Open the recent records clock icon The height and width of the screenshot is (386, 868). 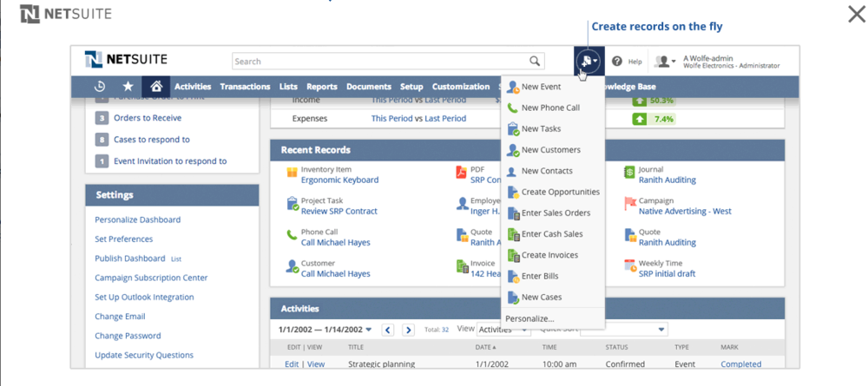[100, 87]
